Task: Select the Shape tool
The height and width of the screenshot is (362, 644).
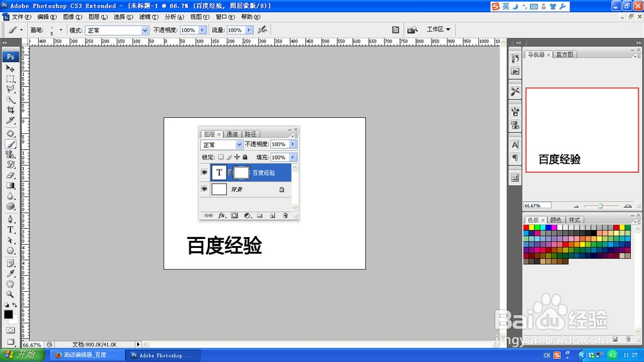Action: pyautogui.click(x=10, y=251)
